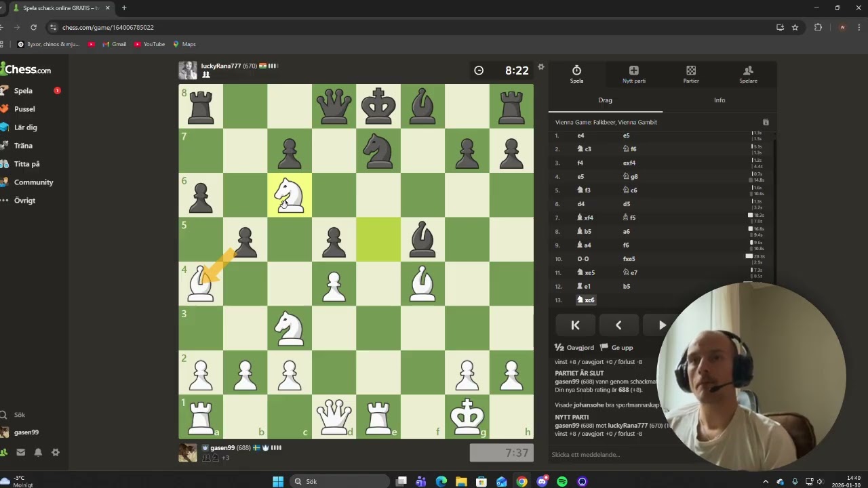Click the Chrome address bar URL
Viewport: 868px width, 488px height.
[108, 28]
